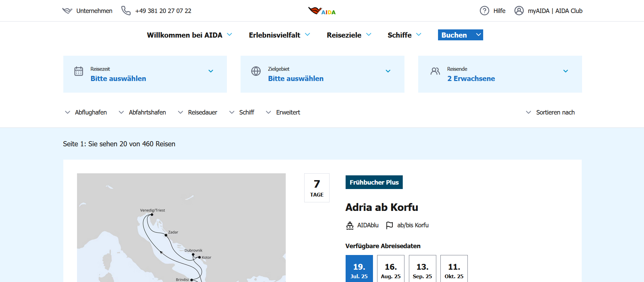The height and width of the screenshot is (282, 644).
Task: Select departure date 13. Sep. 25
Action: tap(423, 269)
